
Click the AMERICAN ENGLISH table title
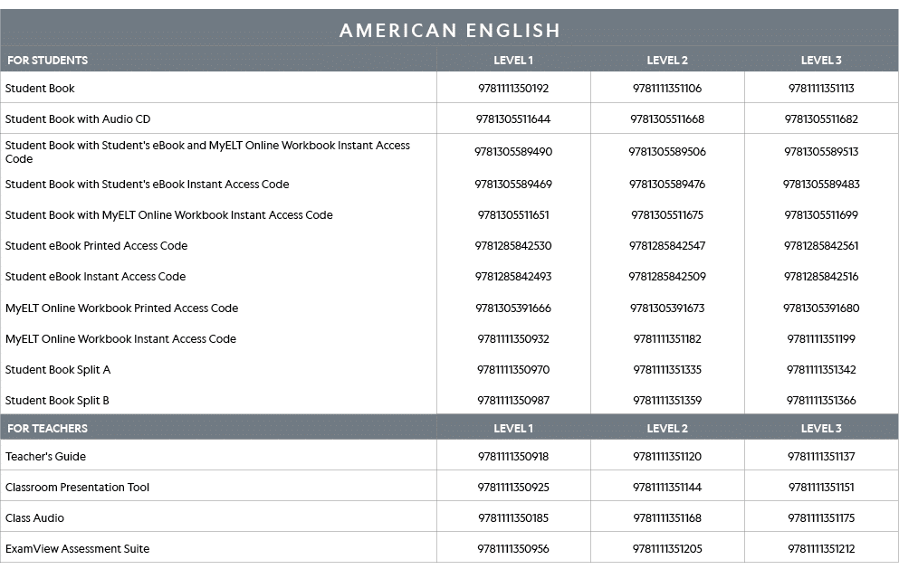pos(450,31)
